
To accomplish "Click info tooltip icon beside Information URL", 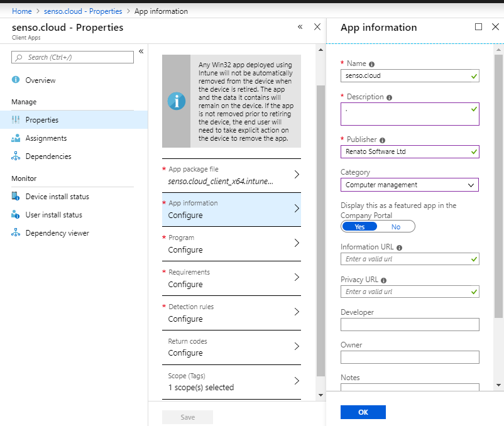I will tap(400, 248).
